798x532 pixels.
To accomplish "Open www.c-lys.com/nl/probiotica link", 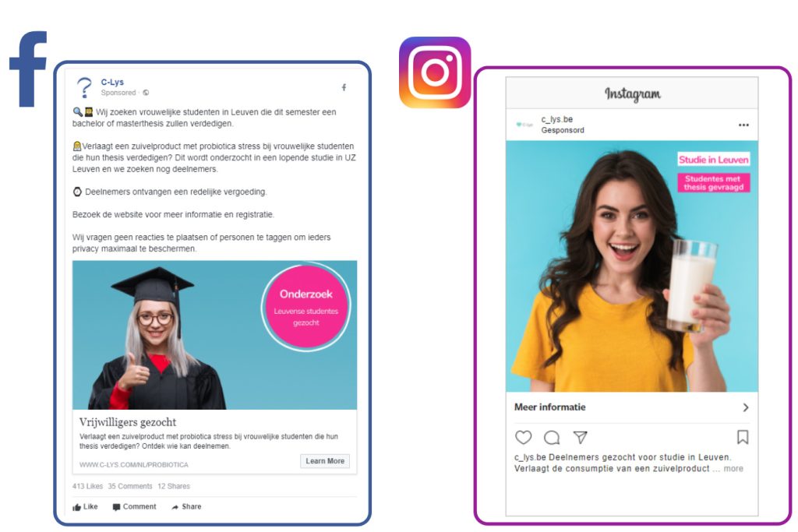I will pos(134,465).
